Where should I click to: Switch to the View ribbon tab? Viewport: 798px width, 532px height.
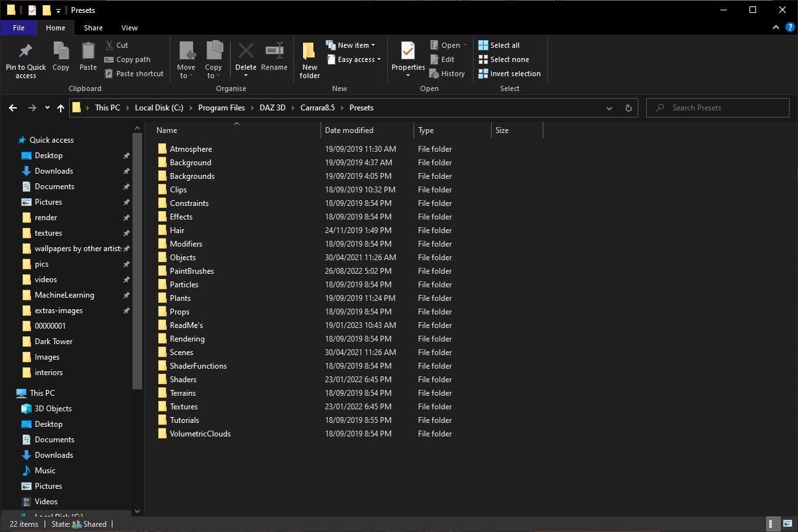[129, 28]
